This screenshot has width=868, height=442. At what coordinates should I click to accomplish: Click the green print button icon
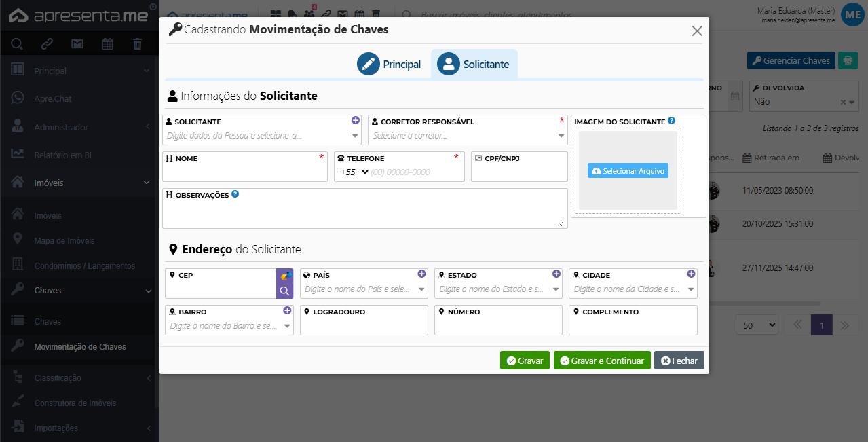(x=848, y=60)
